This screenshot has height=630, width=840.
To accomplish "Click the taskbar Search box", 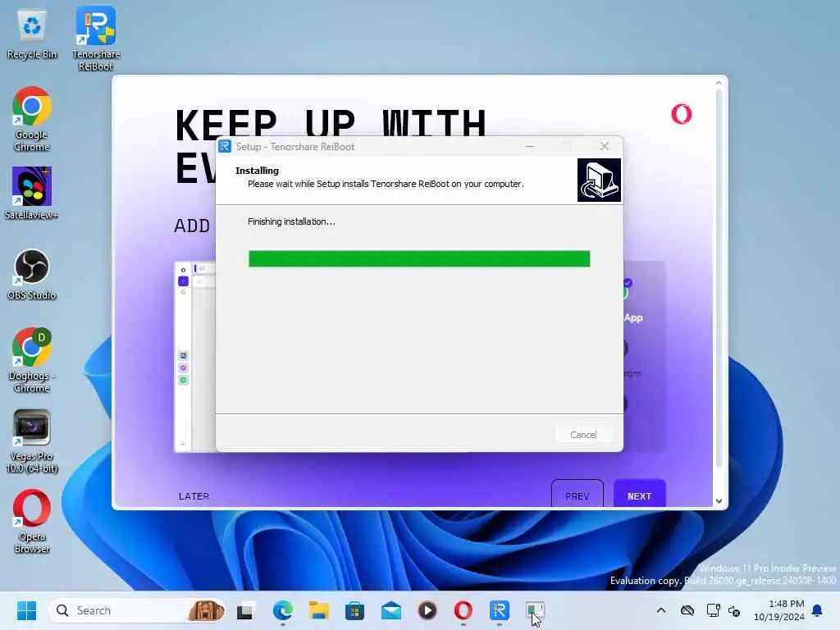I will coord(137,610).
